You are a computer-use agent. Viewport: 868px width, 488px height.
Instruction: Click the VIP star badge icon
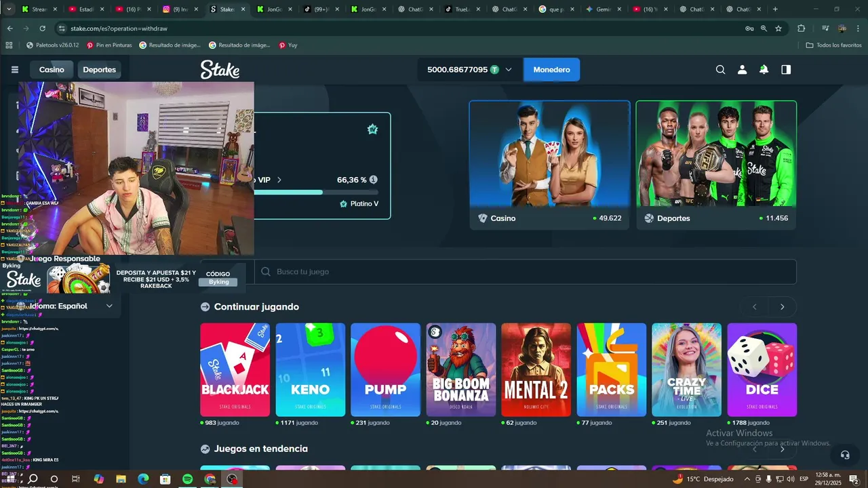372,129
